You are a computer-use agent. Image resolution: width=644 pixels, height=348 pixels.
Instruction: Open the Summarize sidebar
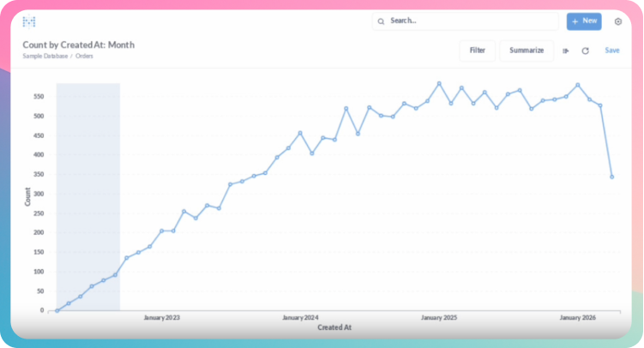pos(527,51)
